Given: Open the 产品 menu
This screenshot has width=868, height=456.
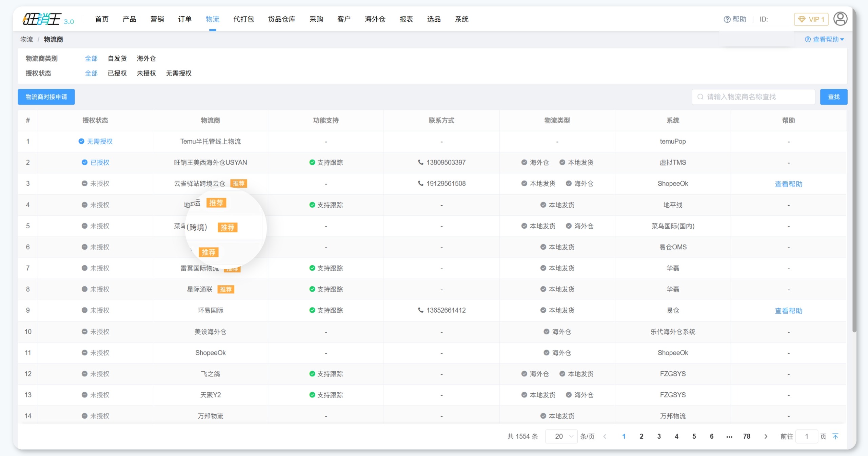Looking at the screenshot, I should point(129,19).
